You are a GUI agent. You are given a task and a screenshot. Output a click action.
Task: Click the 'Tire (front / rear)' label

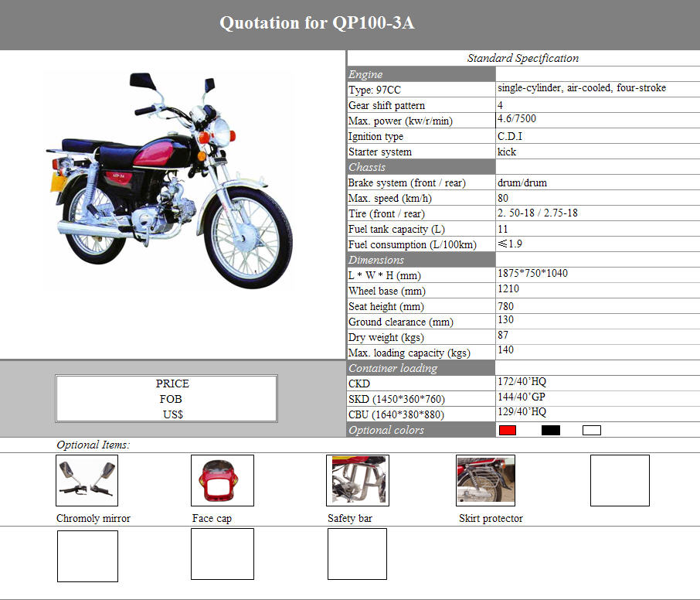(386, 214)
